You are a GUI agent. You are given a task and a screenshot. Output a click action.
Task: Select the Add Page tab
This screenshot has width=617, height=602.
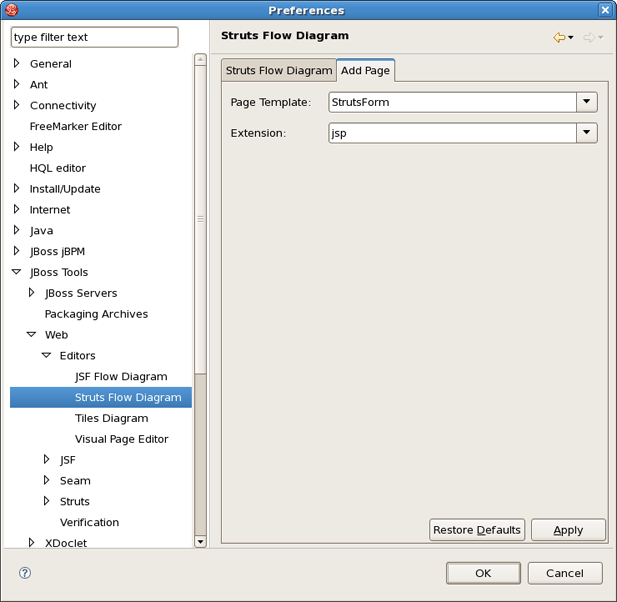click(x=365, y=71)
